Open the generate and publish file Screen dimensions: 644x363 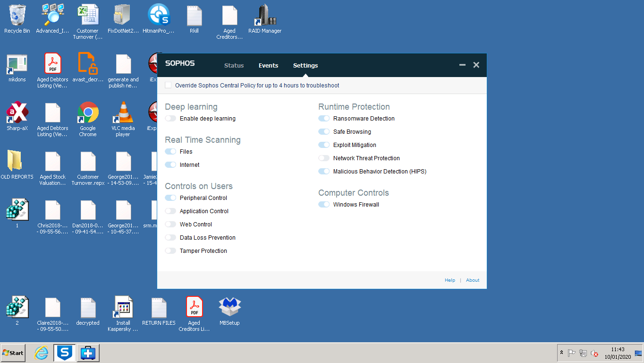coord(123,64)
